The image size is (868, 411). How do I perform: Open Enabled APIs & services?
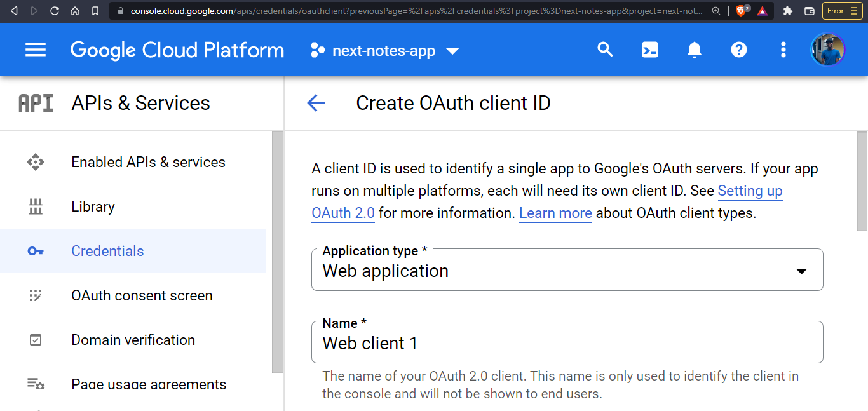click(133, 162)
